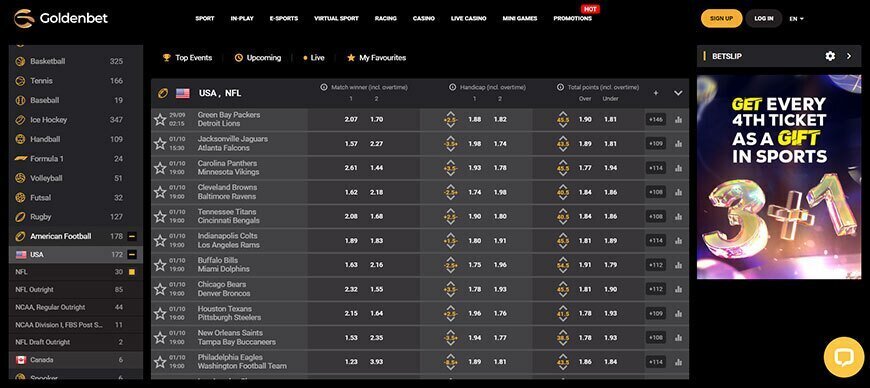Favourite the Cleveland Browns match star

[160, 192]
